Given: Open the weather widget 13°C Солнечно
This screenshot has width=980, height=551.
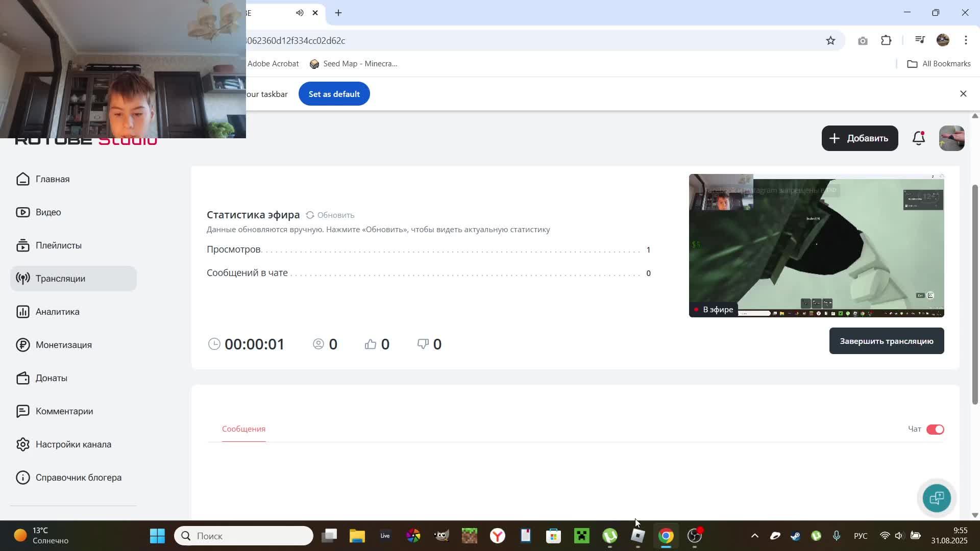Looking at the screenshot, I should (x=42, y=536).
